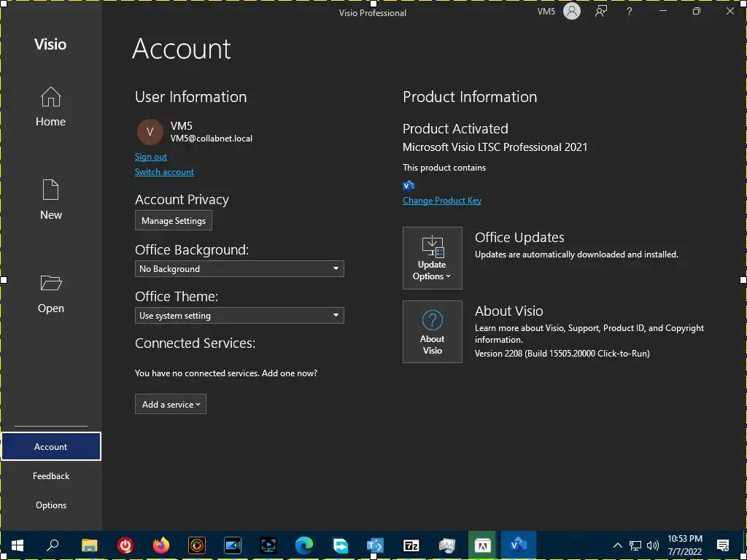Click the Version 2208 build text
The image size is (747, 560).
562,354
